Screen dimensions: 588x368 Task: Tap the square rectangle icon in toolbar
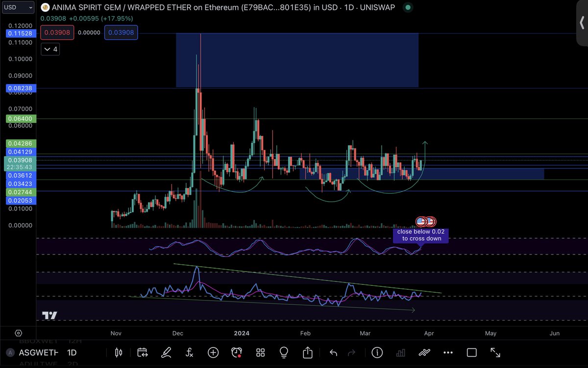(472, 352)
